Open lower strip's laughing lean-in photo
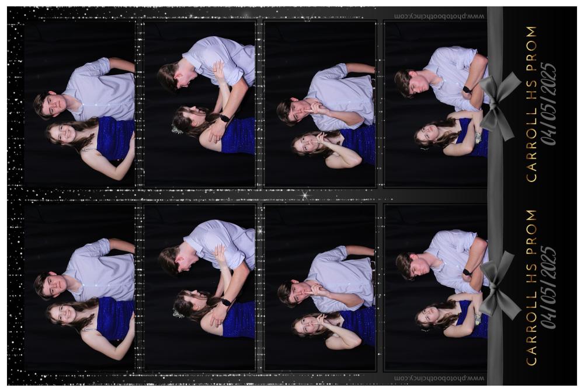 pos(200,287)
